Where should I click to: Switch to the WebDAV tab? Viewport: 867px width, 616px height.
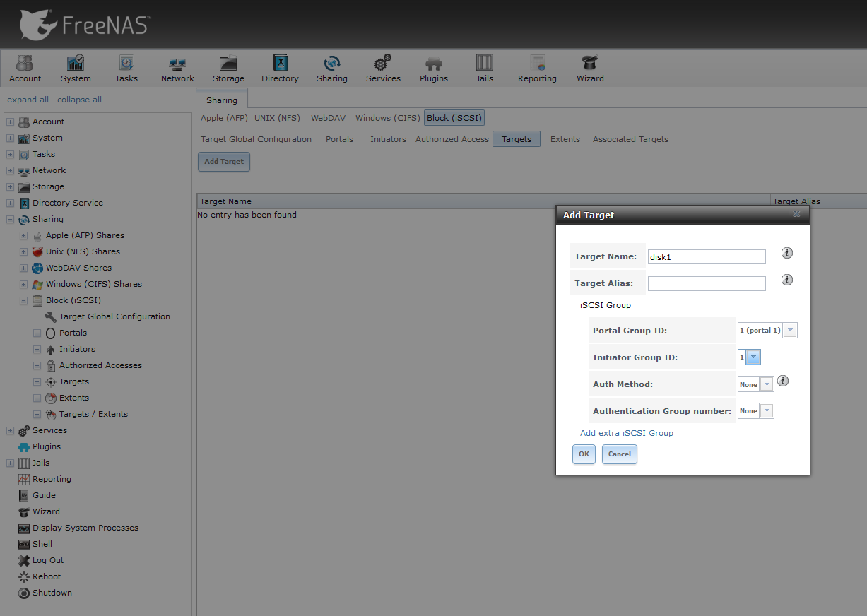click(x=328, y=118)
